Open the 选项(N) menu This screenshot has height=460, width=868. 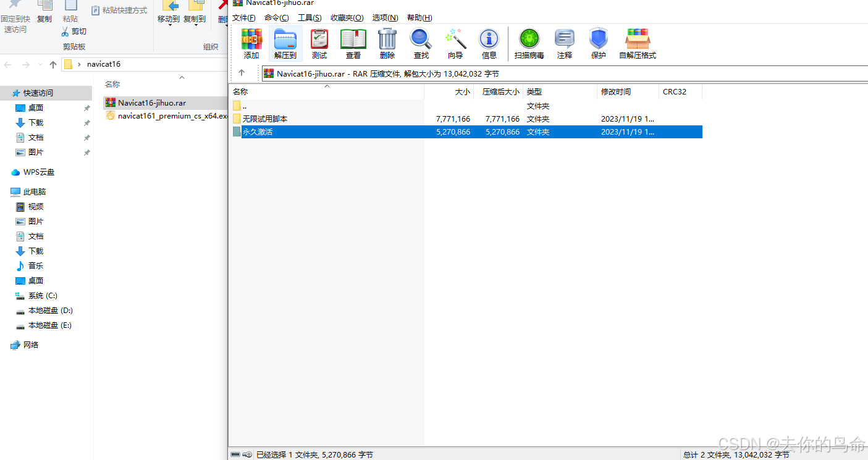tap(385, 18)
